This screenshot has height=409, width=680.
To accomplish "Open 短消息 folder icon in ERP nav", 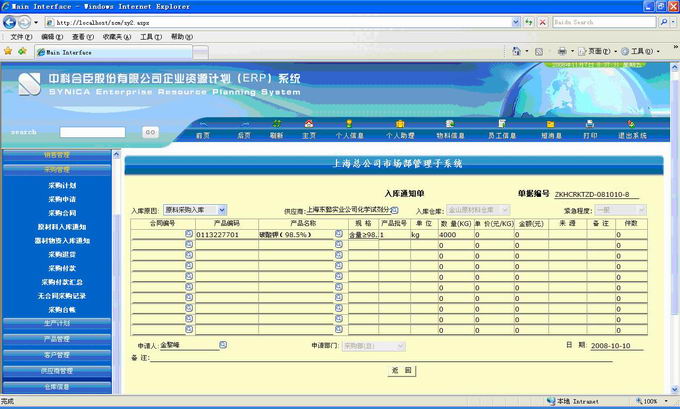I will click(x=550, y=124).
